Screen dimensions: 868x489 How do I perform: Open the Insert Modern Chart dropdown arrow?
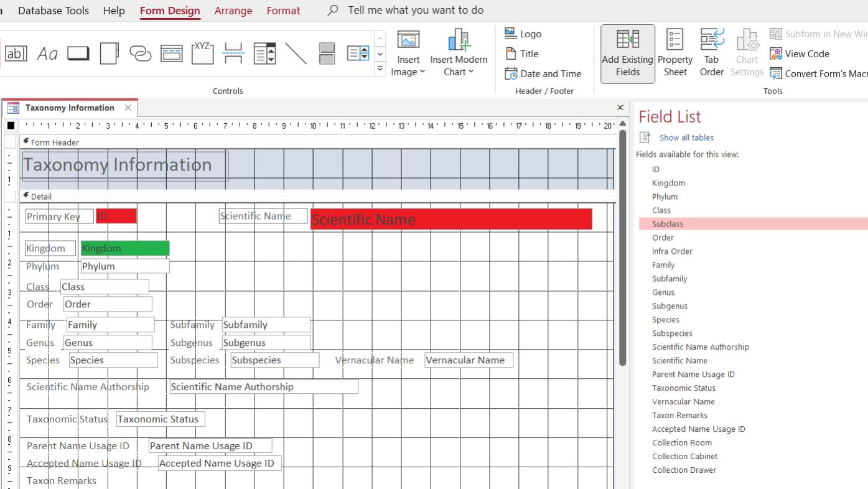(x=471, y=72)
